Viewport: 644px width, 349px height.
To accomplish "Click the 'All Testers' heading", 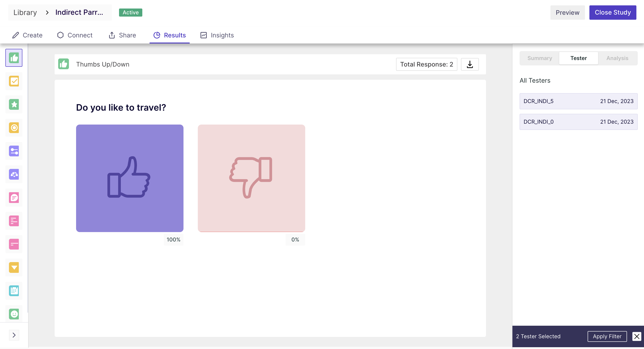I will click(535, 80).
